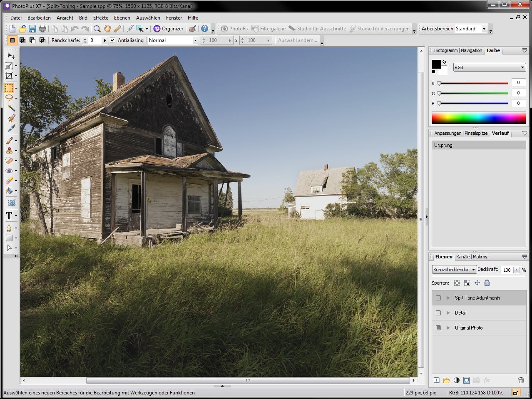Activate the Red Eye tool

coord(9,171)
